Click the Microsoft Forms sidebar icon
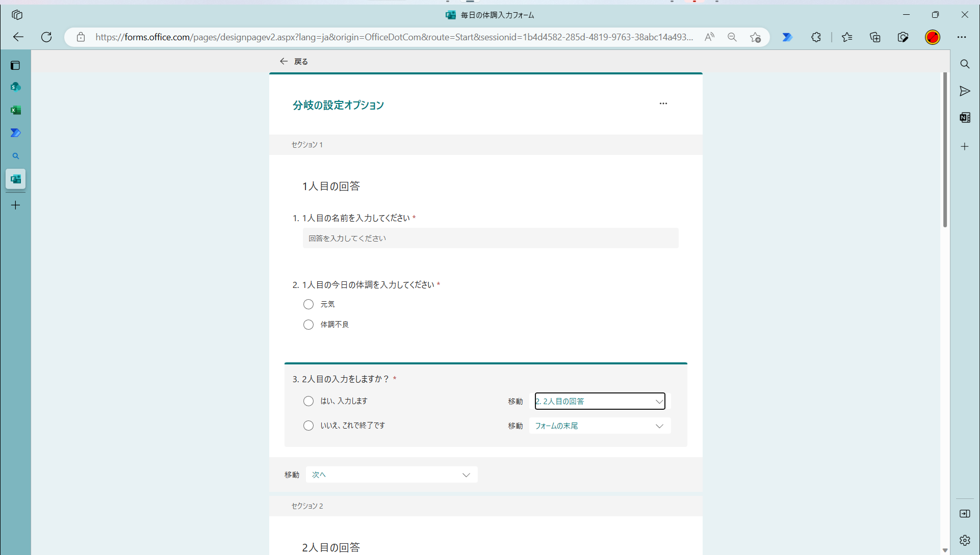 pyautogui.click(x=15, y=179)
